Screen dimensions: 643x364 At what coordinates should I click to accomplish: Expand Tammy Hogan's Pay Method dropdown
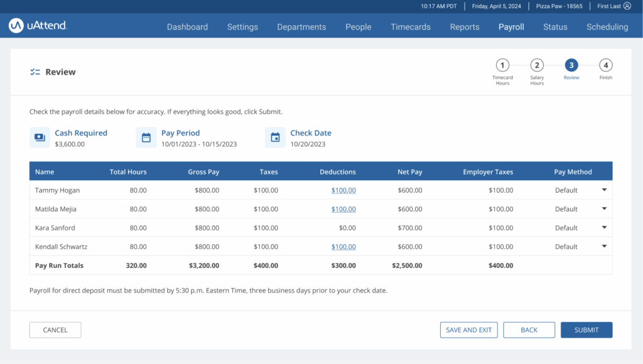(604, 190)
